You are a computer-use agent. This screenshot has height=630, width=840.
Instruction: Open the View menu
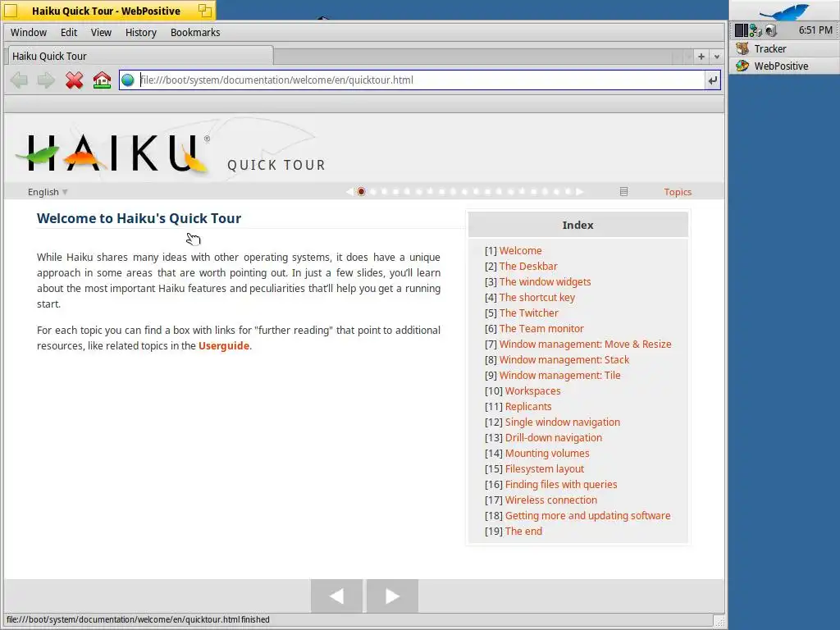pyautogui.click(x=101, y=33)
